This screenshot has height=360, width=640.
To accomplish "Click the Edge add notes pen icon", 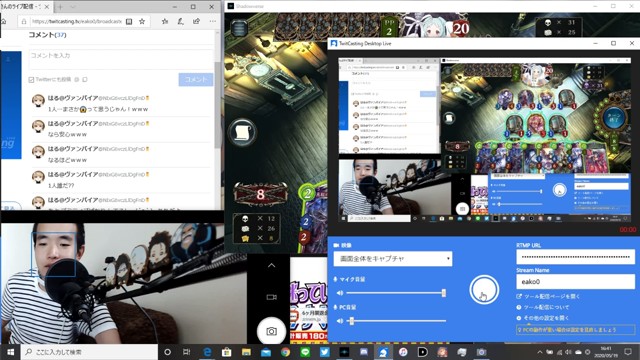I will [180, 21].
